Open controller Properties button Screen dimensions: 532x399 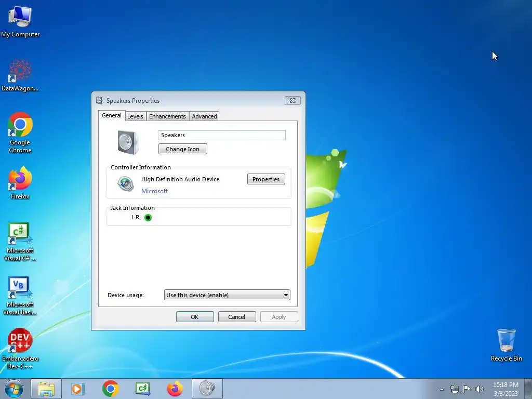(x=266, y=179)
